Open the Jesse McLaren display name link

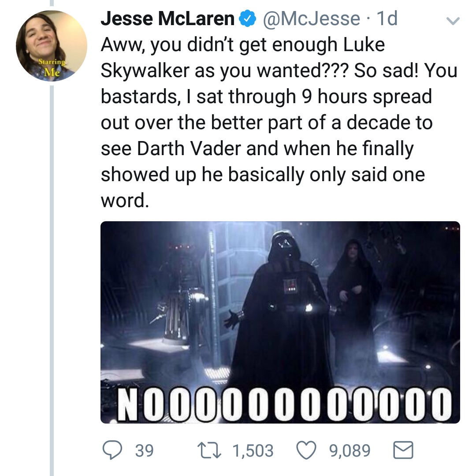pos(168,19)
